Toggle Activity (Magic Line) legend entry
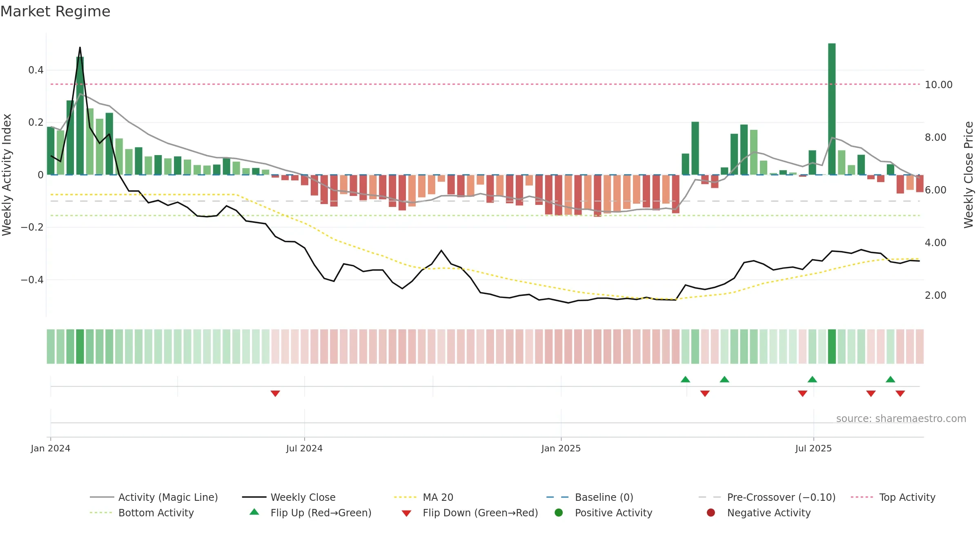The image size is (980, 551). (154, 497)
